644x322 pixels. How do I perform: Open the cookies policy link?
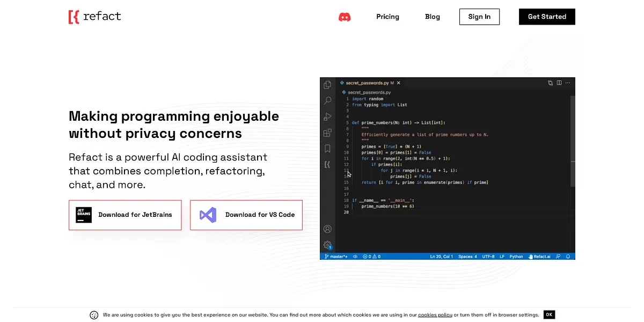pos(435,315)
